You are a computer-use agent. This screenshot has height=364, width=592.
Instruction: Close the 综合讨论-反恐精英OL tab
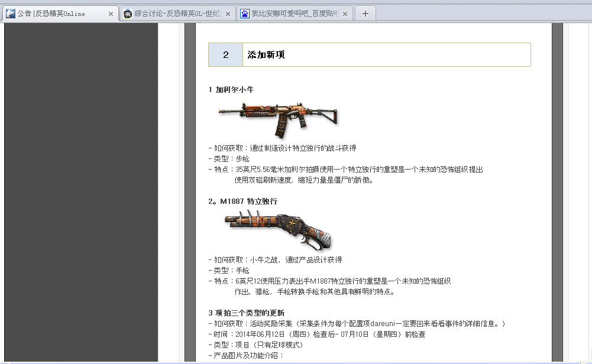pyautogui.click(x=228, y=14)
